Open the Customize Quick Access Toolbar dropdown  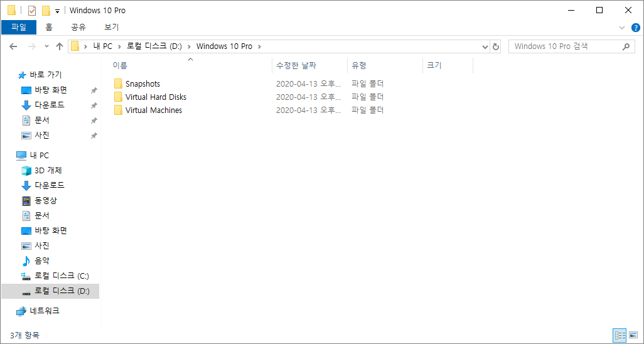click(x=57, y=11)
